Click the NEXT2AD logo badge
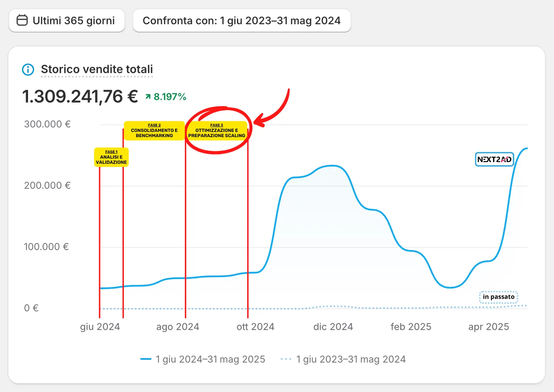 [494, 159]
